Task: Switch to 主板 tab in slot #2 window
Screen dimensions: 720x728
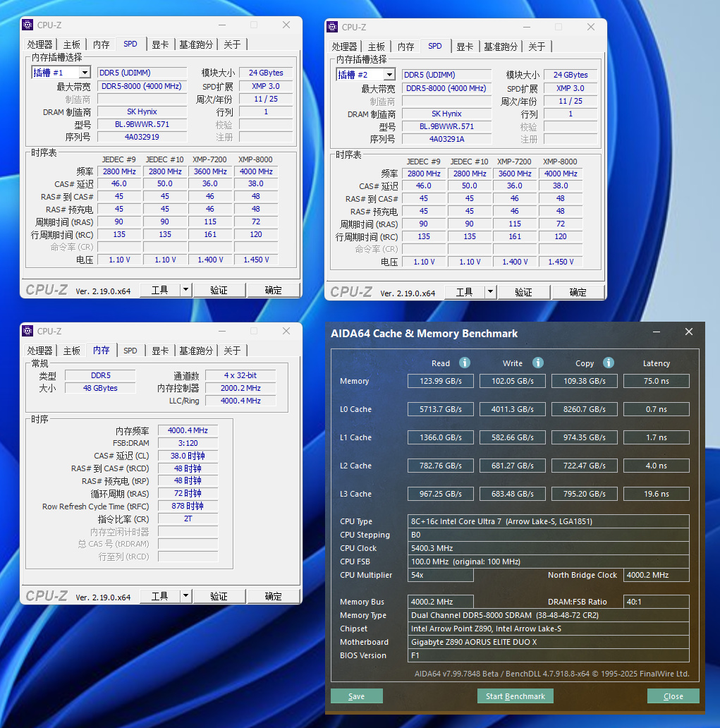Action: (x=376, y=47)
